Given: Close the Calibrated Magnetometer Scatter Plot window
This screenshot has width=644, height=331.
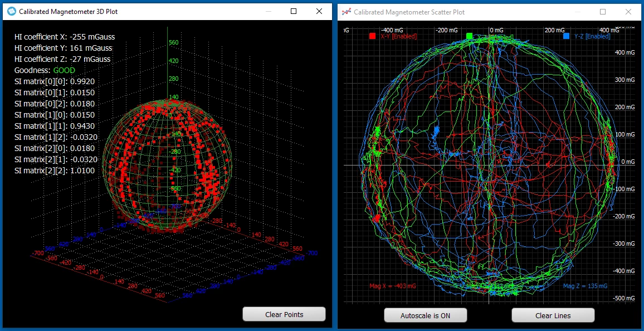Looking at the screenshot, I should click(628, 12).
